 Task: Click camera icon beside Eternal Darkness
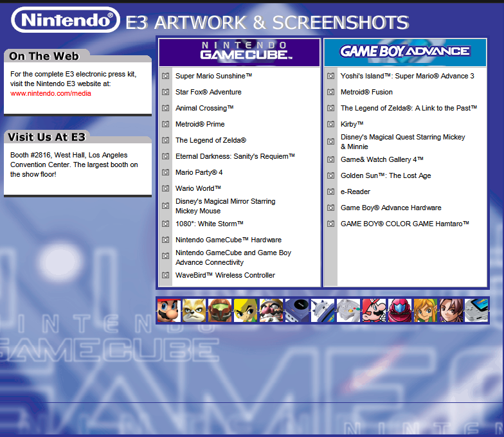166,157
